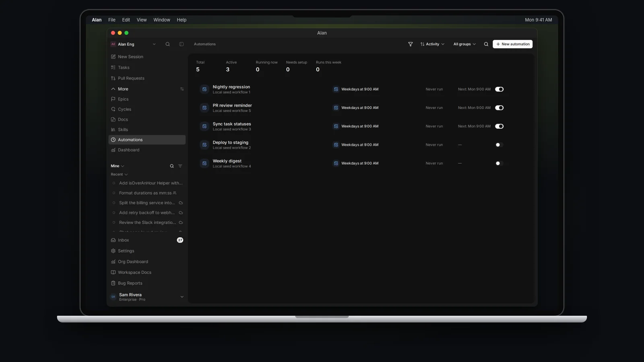
Task: Open the filter icon in the Automations toolbar
Action: click(410, 44)
